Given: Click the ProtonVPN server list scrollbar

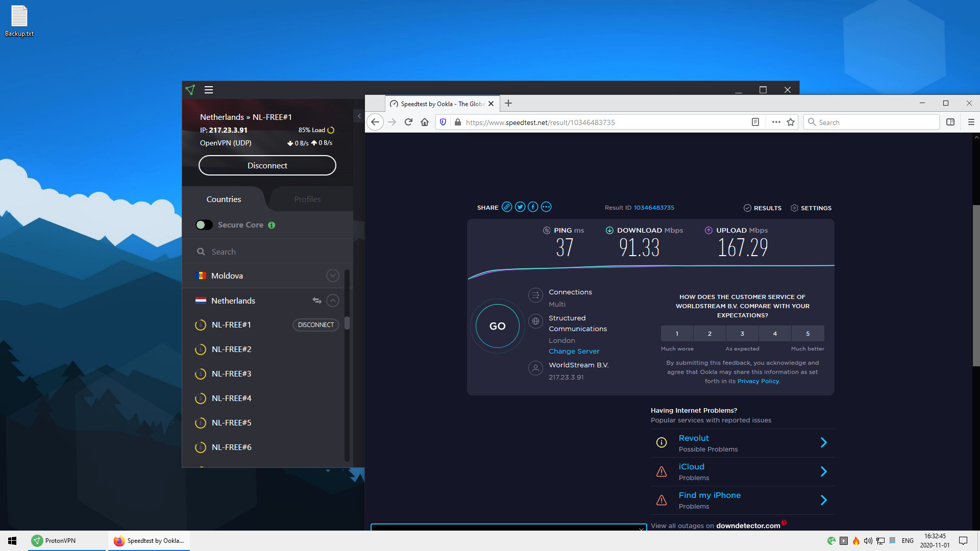Looking at the screenshot, I should pos(347,323).
